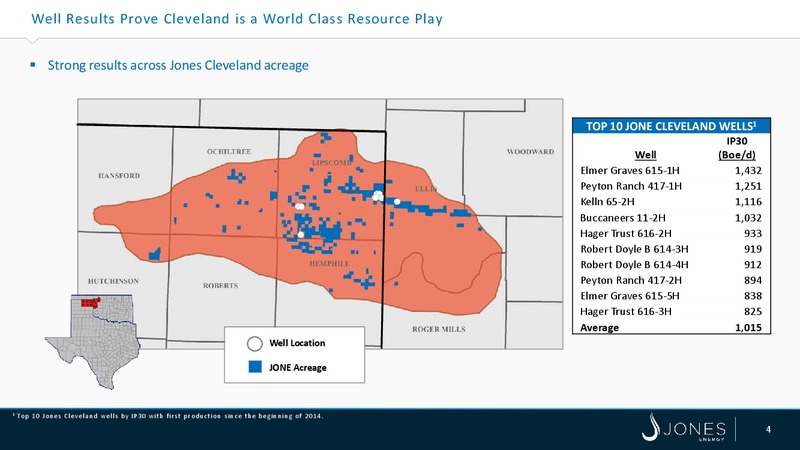This screenshot has height=450, width=800.
Task: Click the HANSFORD county label
Action: (x=119, y=176)
